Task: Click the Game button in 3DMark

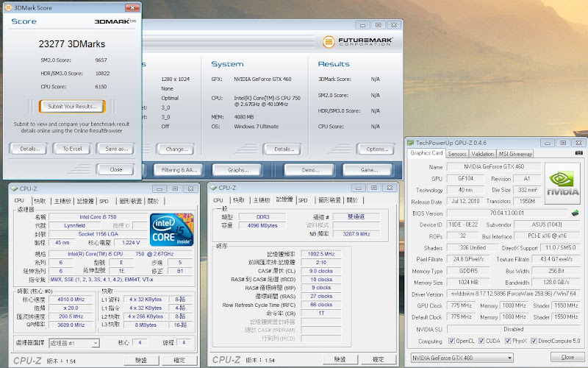Action: pyautogui.click(x=368, y=170)
